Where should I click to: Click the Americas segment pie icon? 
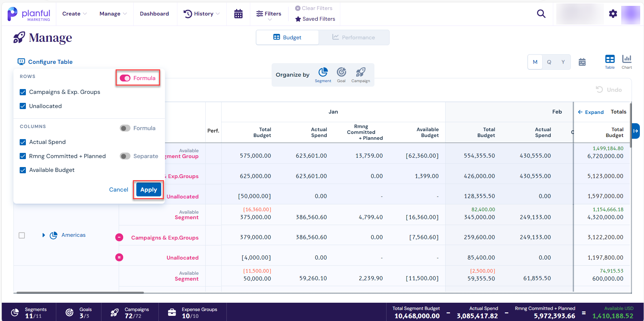[53, 235]
